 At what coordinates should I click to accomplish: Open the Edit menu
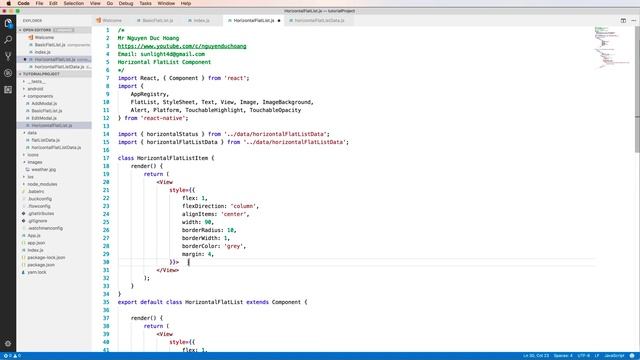[53, 3]
